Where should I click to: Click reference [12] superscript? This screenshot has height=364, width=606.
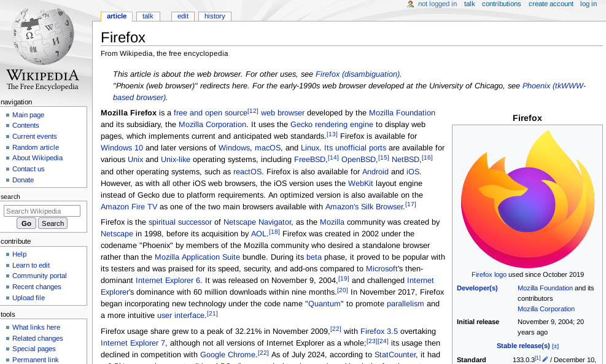coord(253,111)
